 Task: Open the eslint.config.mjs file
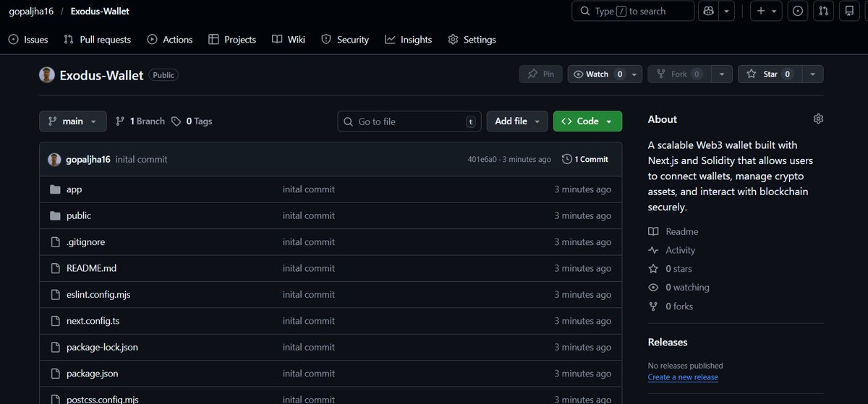(98, 295)
